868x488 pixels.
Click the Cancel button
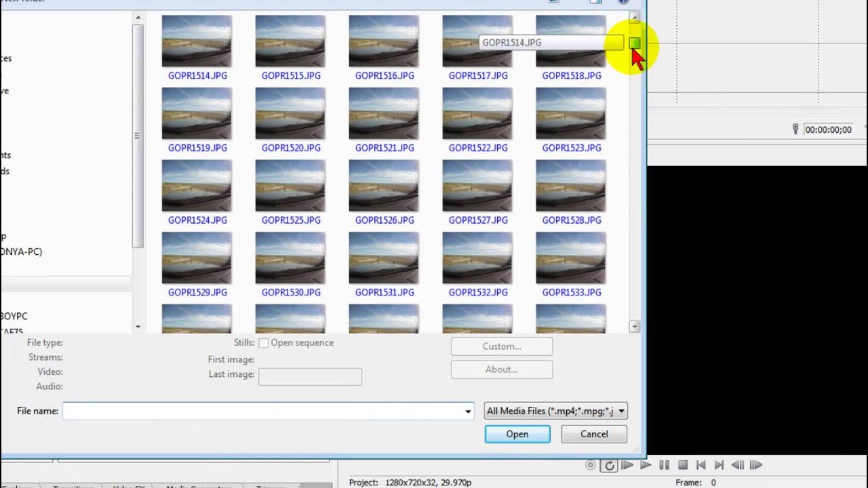pyautogui.click(x=594, y=434)
